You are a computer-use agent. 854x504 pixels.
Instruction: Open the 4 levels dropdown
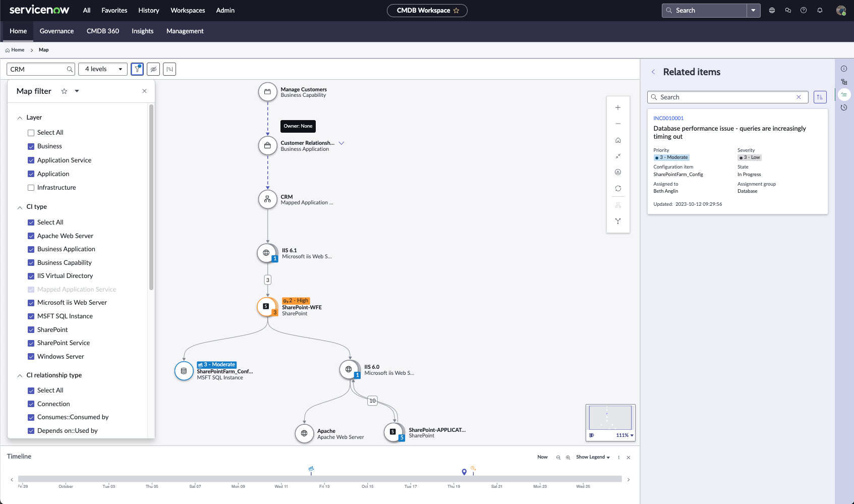click(x=103, y=69)
